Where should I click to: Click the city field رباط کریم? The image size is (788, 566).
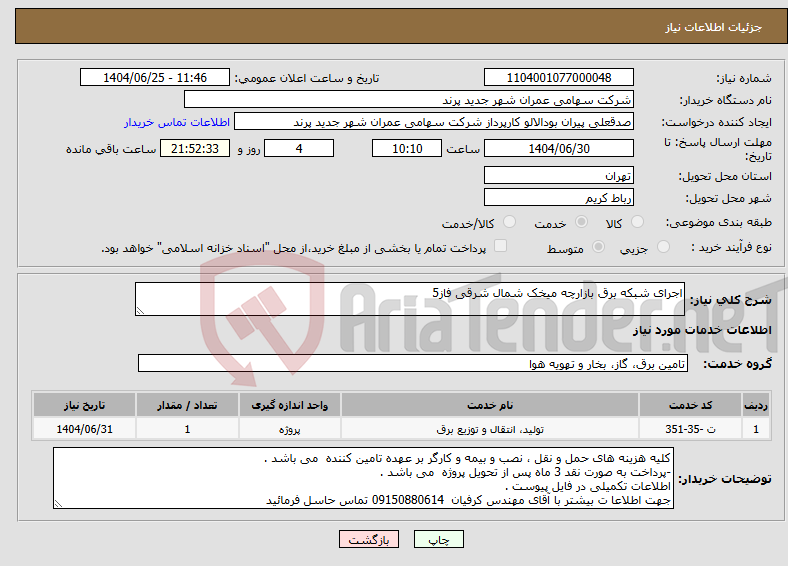558,197
